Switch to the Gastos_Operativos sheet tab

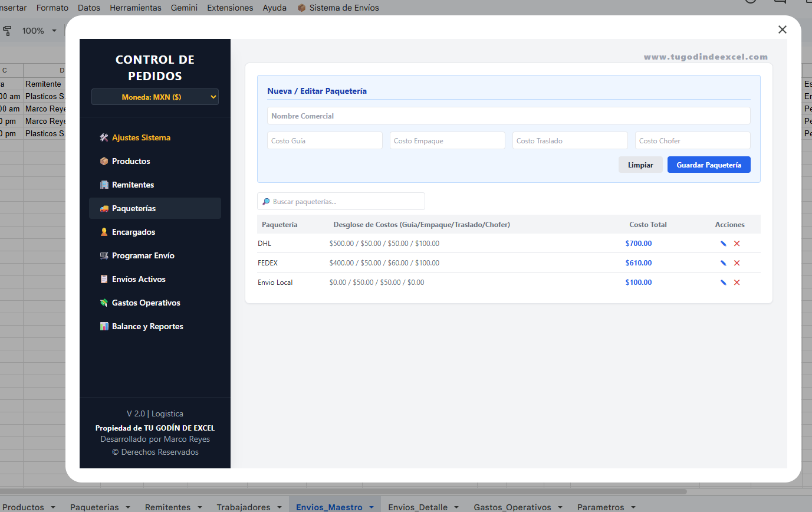pos(512,507)
